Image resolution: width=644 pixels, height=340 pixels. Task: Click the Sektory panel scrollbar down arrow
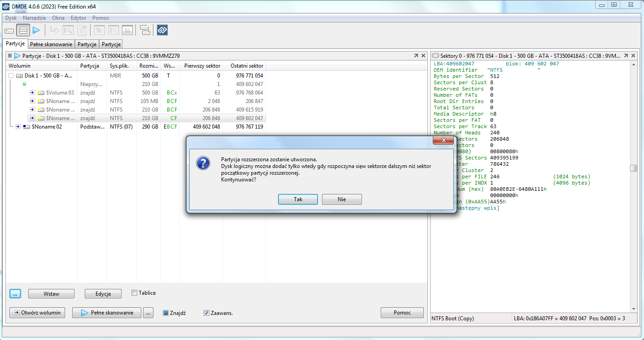tap(633, 309)
